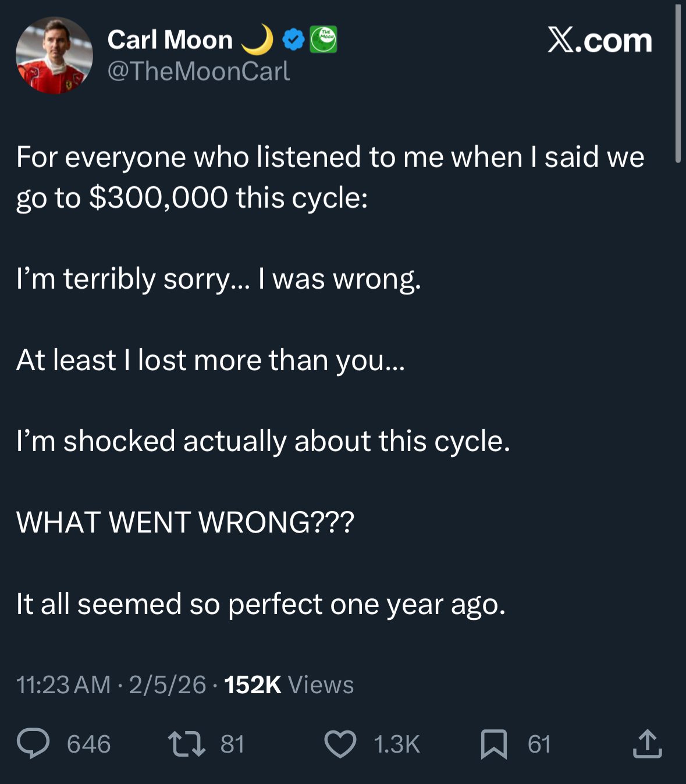
Task: Repost the tweet using the retweet icon
Action: (x=186, y=744)
